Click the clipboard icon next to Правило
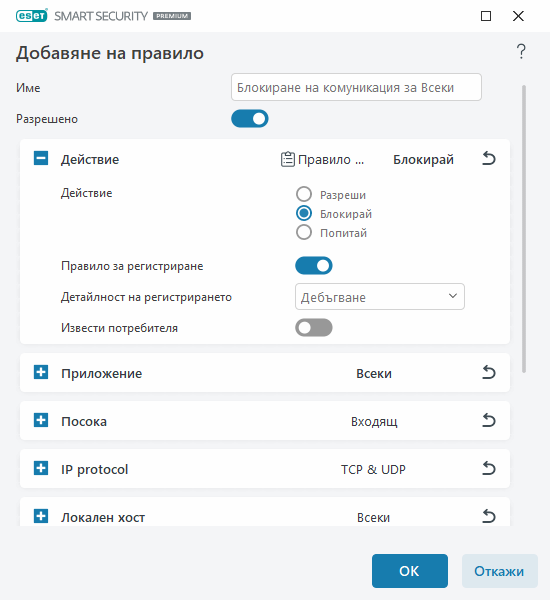Viewport: 550px width, 600px height. point(288,159)
